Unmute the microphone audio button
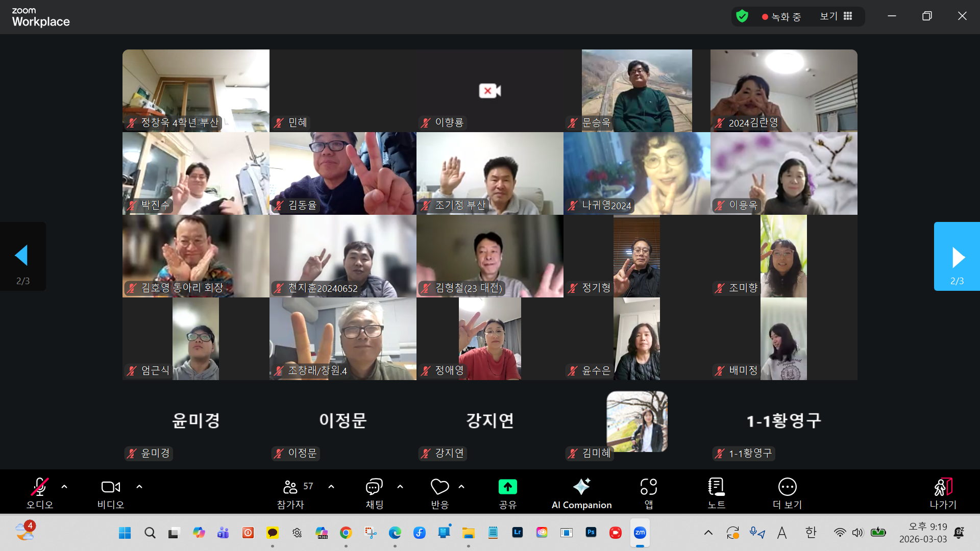Viewport: 980px width, 551px height. point(40,487)
